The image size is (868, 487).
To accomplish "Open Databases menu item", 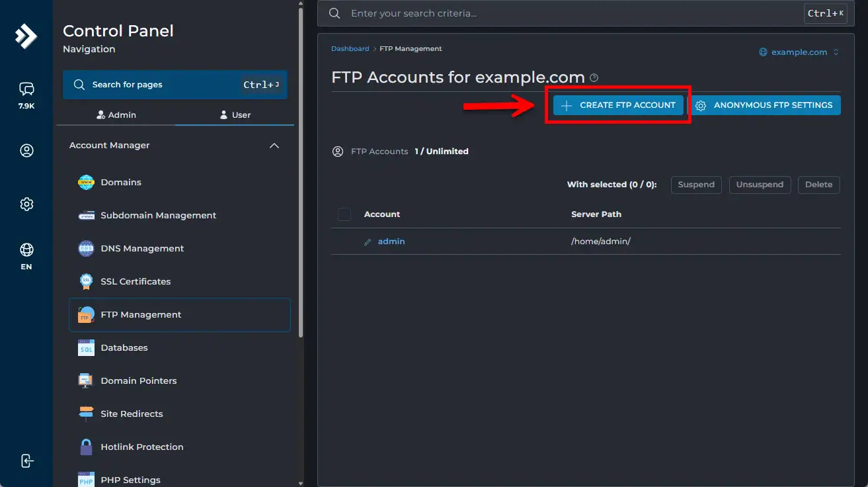I will tap(180, 347).
